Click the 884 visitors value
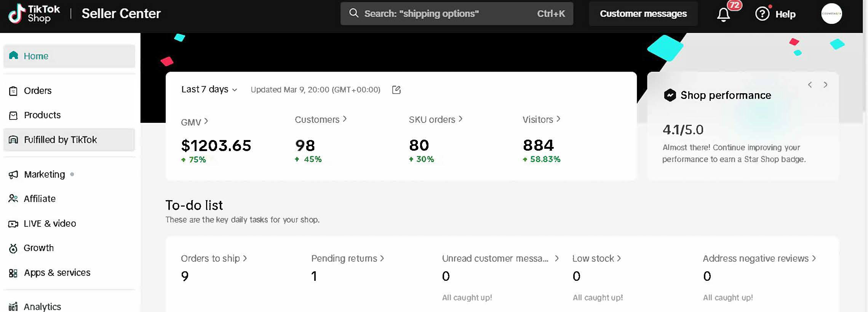868x312 pixels. (x=538, y=145)
